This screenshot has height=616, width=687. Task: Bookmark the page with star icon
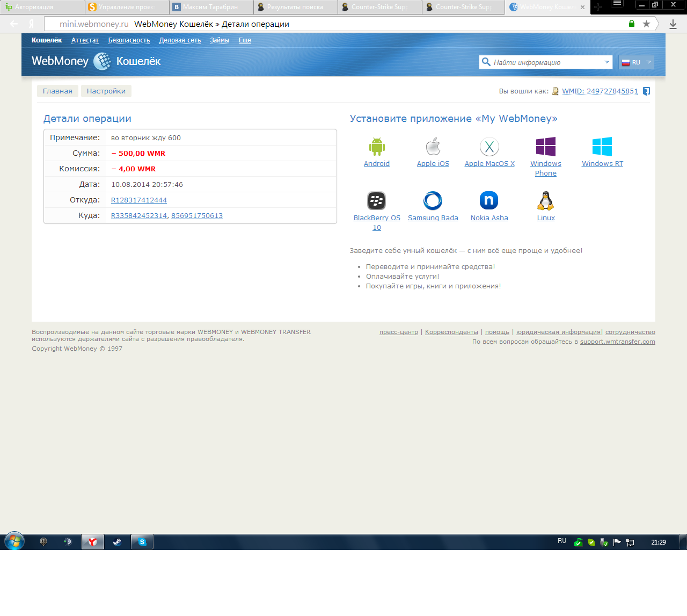point(646,24)
